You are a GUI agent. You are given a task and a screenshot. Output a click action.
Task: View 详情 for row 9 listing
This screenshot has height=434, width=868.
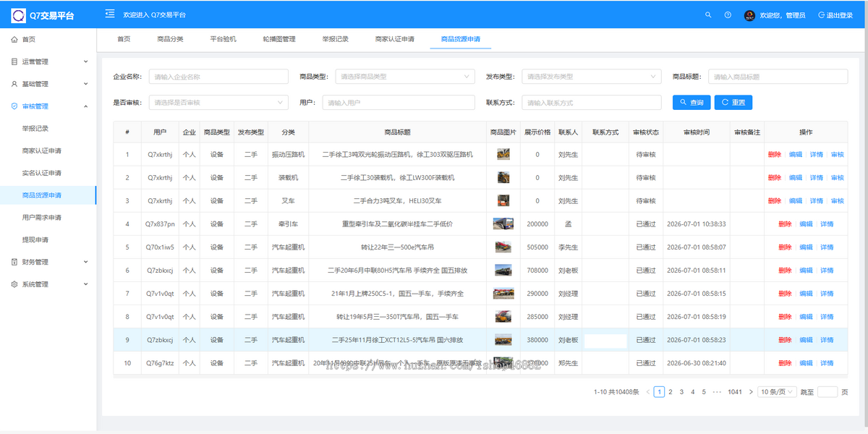pos(827,340)
